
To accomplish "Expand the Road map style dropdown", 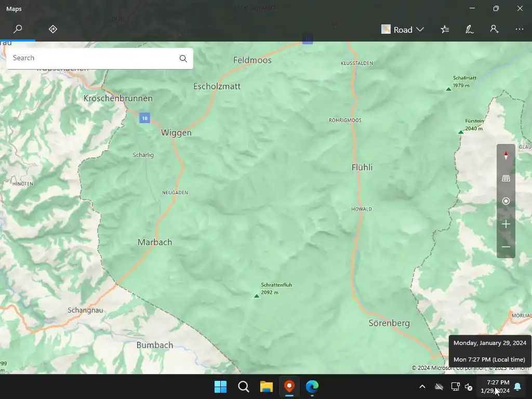I will [403, 30].
